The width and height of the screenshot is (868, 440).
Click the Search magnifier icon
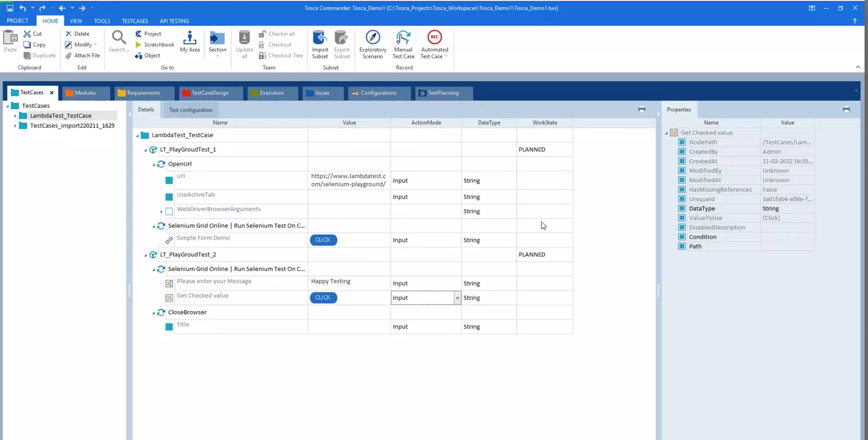coord(119,38)
